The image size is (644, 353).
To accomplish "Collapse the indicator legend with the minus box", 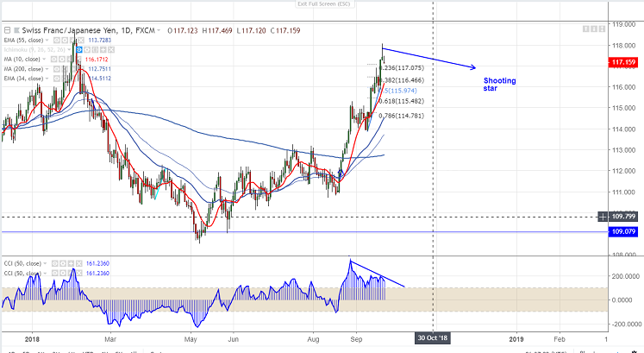I will click(8, 30).
